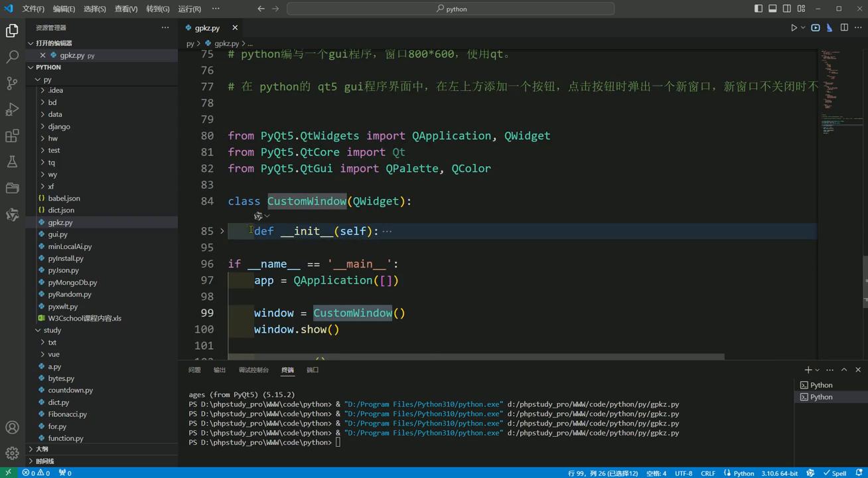This screenshot has width=868, height=478.
Task: Change indentation 空格: 4 setting
Action: (x=656, y=473)
